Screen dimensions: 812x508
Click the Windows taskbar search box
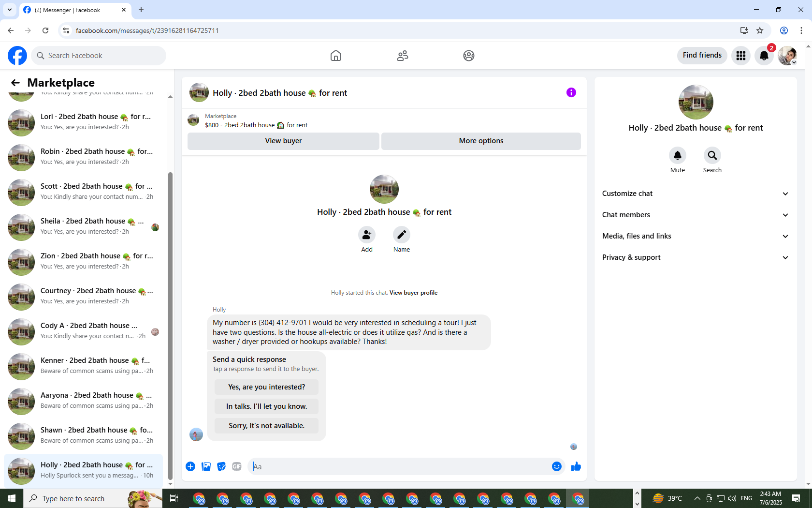click(93, 498)
